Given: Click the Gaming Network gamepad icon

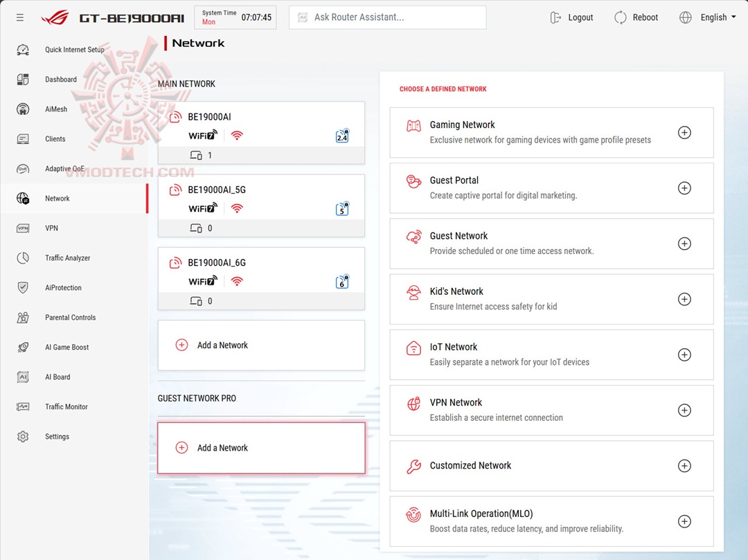Looking at the screenshot, I should click(x=413, y=126).
